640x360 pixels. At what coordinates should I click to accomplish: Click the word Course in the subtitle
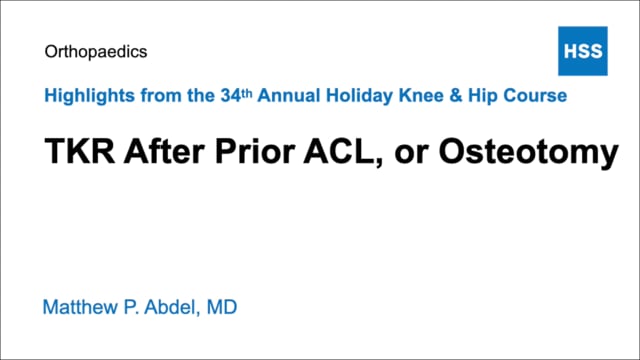click(535, 96)
